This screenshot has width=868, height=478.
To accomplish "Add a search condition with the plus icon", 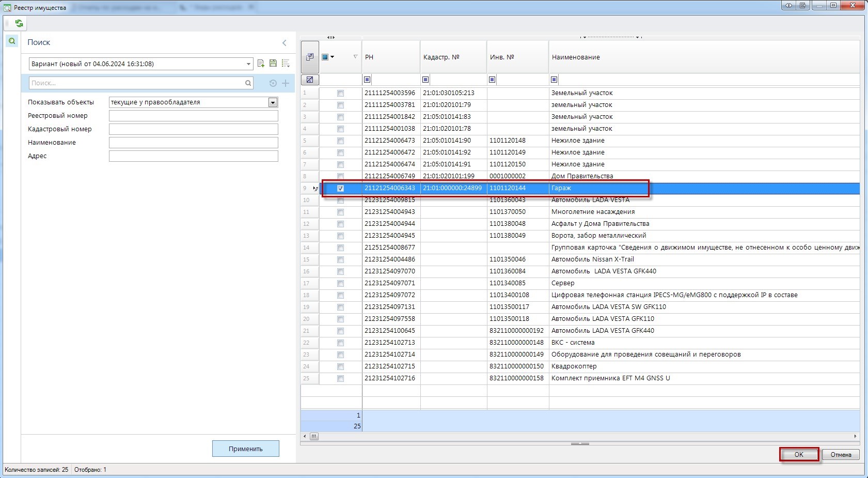I will coord(286,83).
